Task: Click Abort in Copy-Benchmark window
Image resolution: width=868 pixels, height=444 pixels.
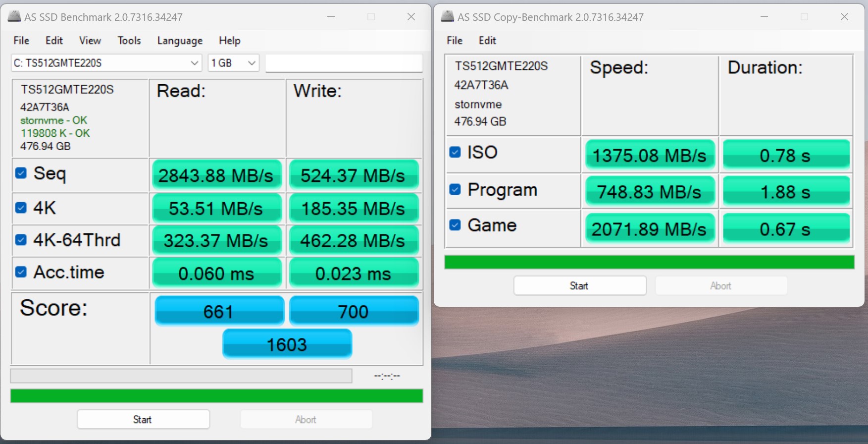Action: (721, 285)
